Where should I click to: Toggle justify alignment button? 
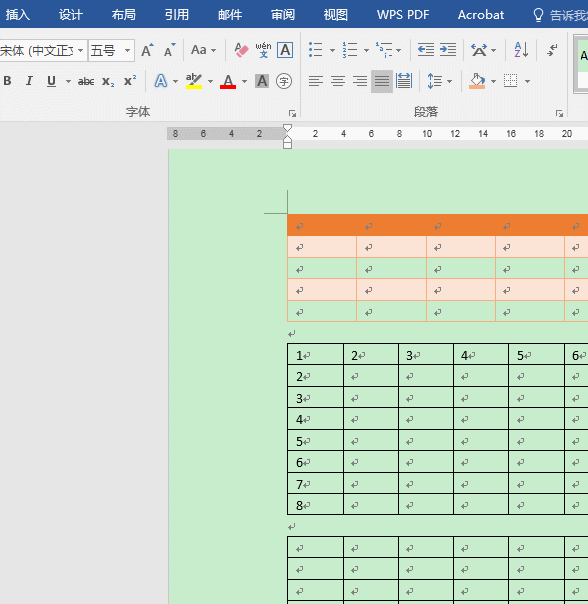point(382,81)
